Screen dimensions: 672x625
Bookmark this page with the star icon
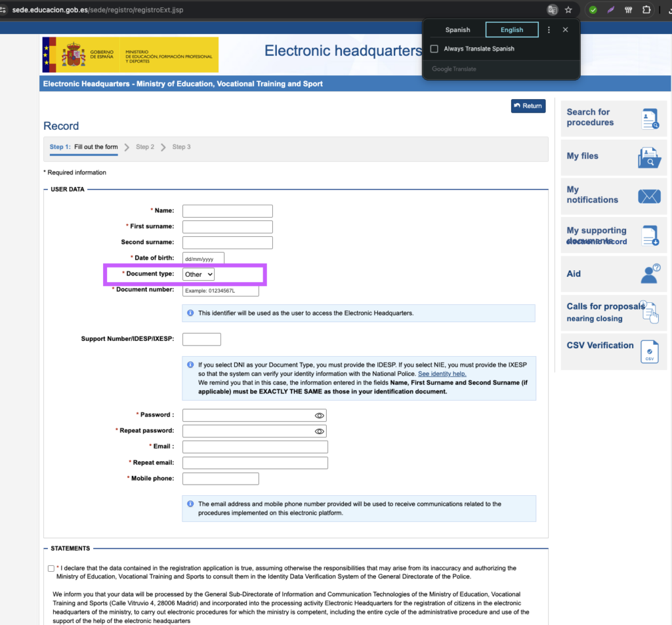pyautogui.click(x=568, y=10)
